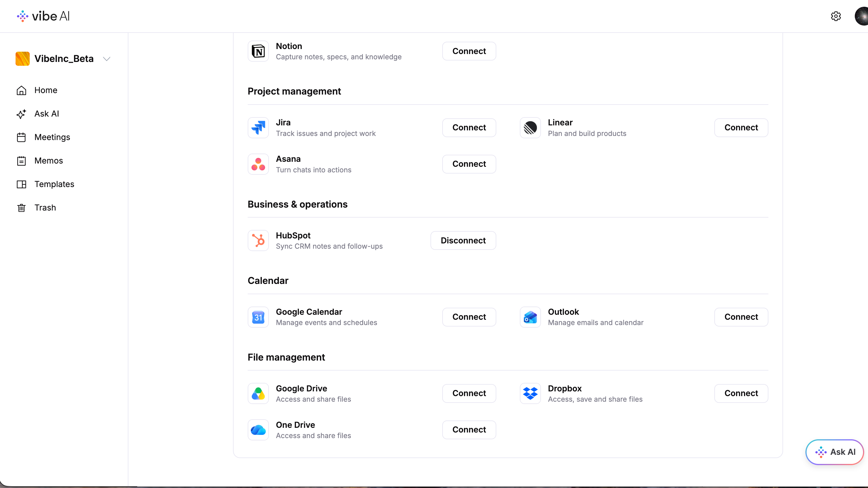Click the Google Drive app icon

(x=258, y=393)
